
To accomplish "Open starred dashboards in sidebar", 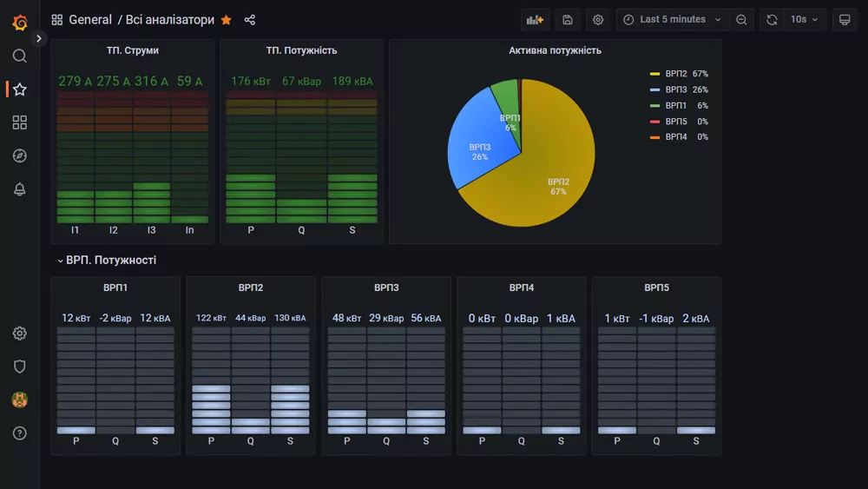I will 20,89.
